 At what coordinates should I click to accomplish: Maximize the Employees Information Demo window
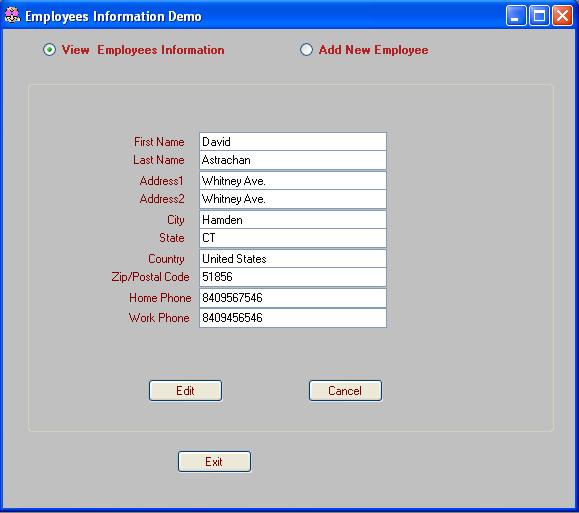539,16
